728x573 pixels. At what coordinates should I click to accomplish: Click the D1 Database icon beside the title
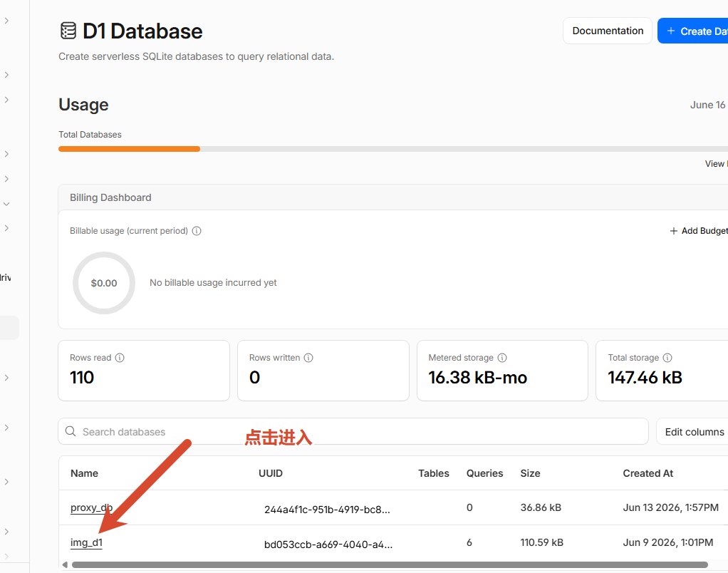[68, 31]
